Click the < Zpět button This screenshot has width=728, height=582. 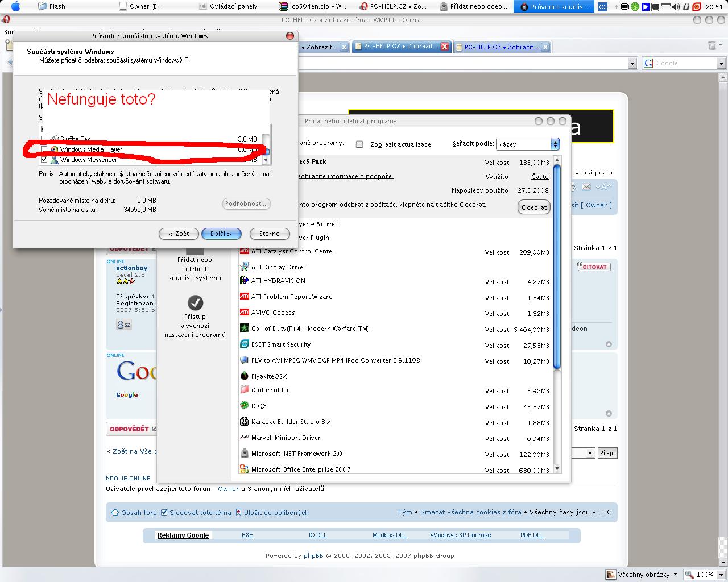(179, 234)
